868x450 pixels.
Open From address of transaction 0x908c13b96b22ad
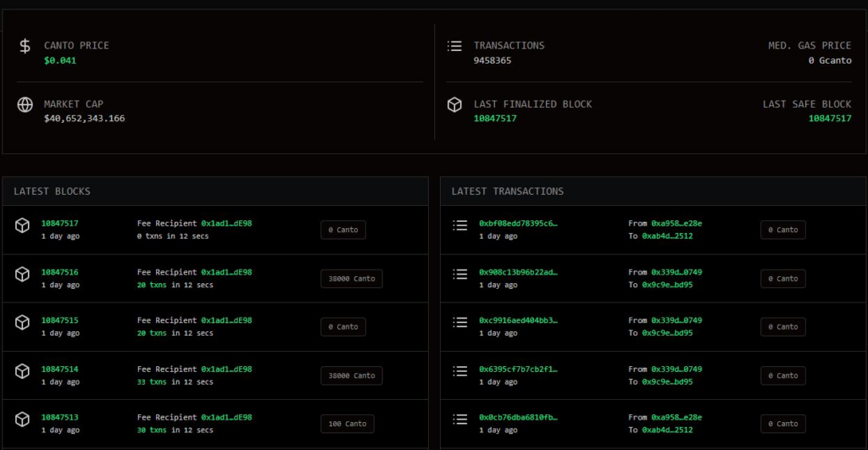(x=676, y=272)
